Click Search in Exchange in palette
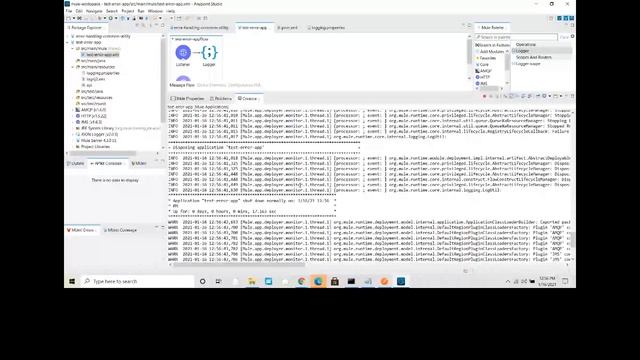Screen dimensions: 640x360 point(493,45)
